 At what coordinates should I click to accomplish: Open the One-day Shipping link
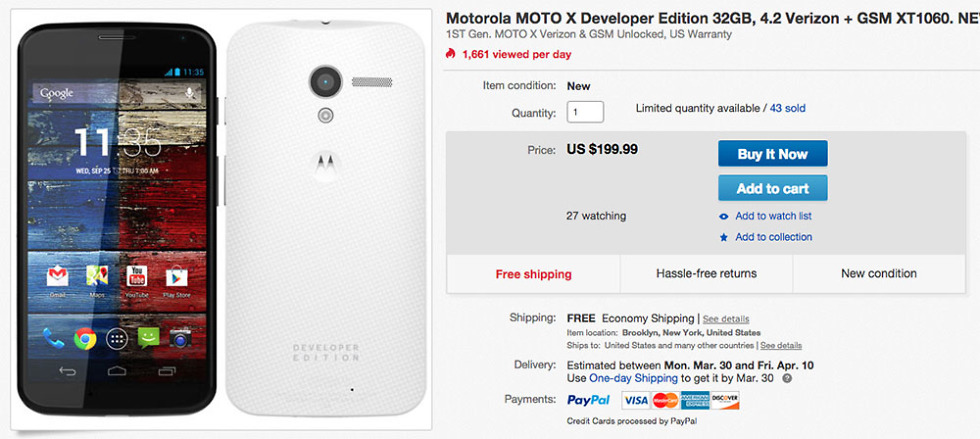click(x=634, y=379)
